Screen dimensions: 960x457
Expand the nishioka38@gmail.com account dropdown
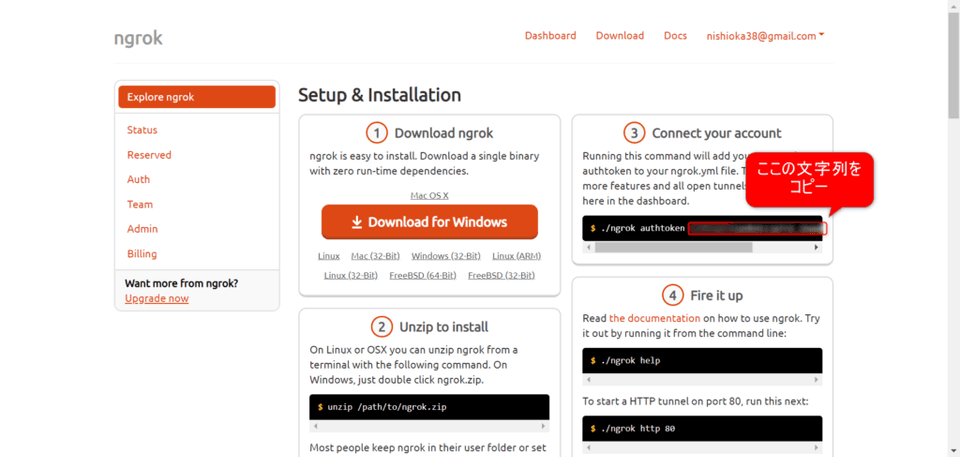[765, 36]
